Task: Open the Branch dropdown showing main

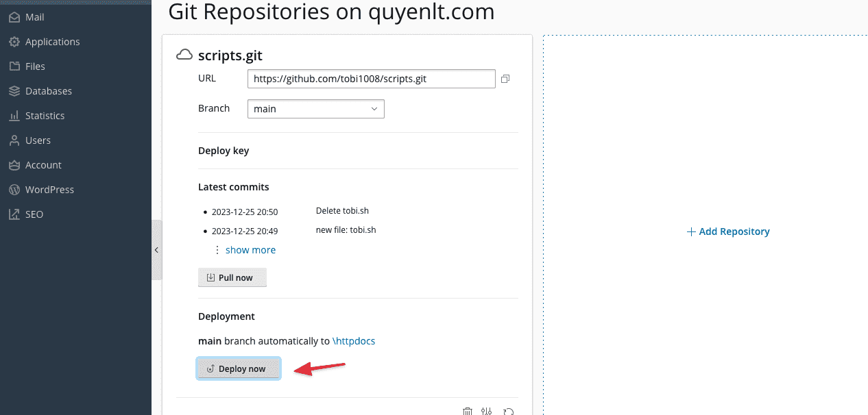Action: click(315, 109)
